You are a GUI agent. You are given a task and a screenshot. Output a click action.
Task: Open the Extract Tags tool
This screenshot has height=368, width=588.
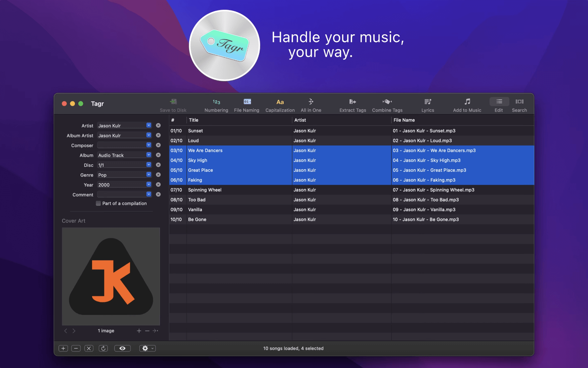pyautogui.click(x=352, y=104)
